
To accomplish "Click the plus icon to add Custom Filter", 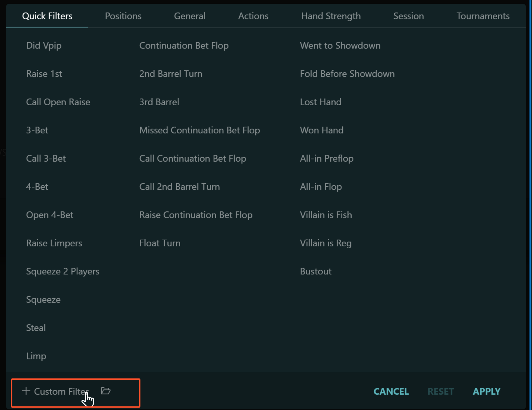I will 26,391.
